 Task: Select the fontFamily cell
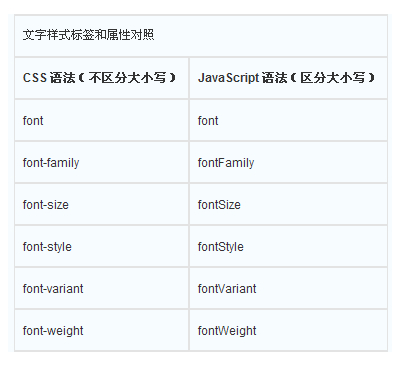coord(288,162)
